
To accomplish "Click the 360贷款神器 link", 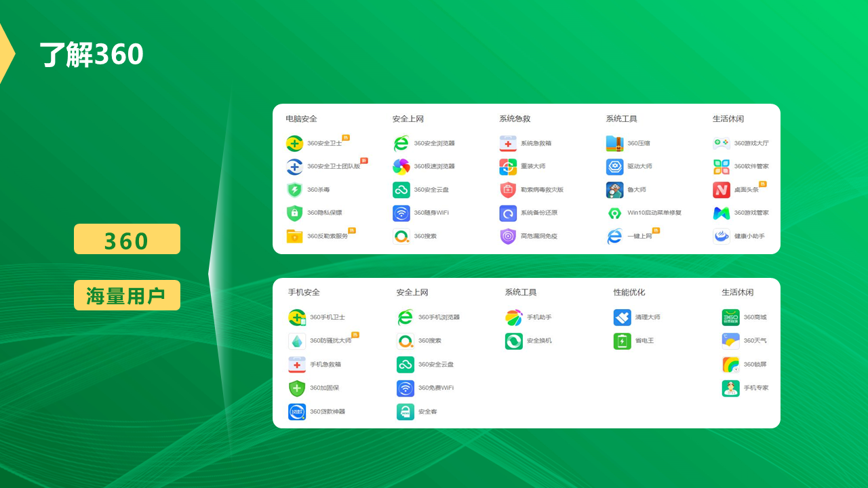I will coord(328,411).
